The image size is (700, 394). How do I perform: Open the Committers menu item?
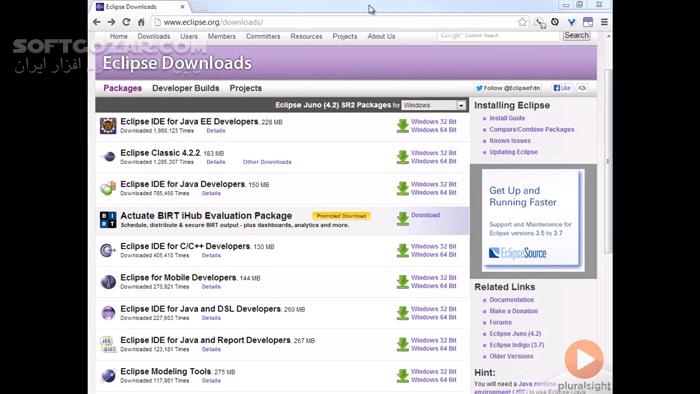[x=263, y=36]
